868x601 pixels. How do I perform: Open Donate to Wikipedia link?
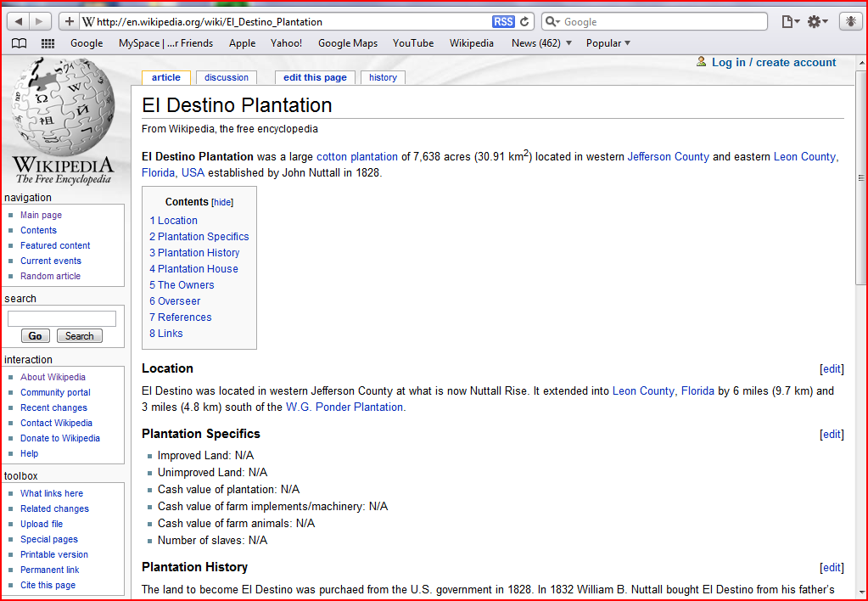(x=60, y=438)
